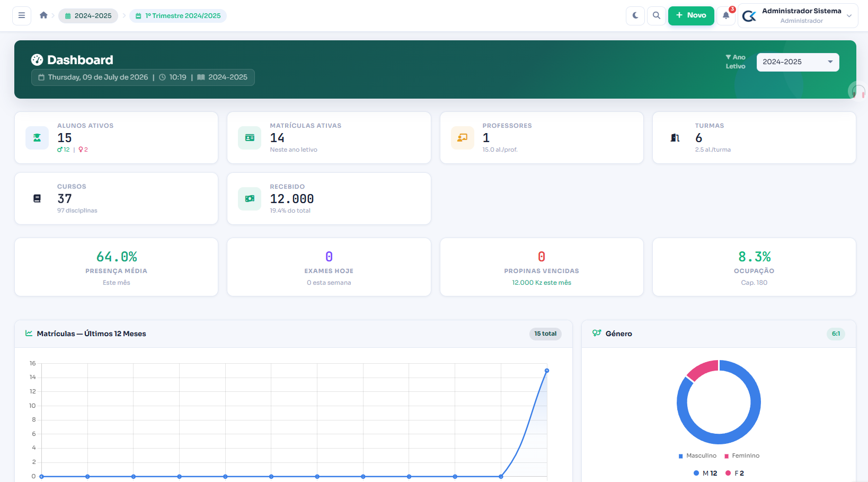Toggle the Masculino legend entry
This screenshot has height=482, width=868.
tap(697, 456)
